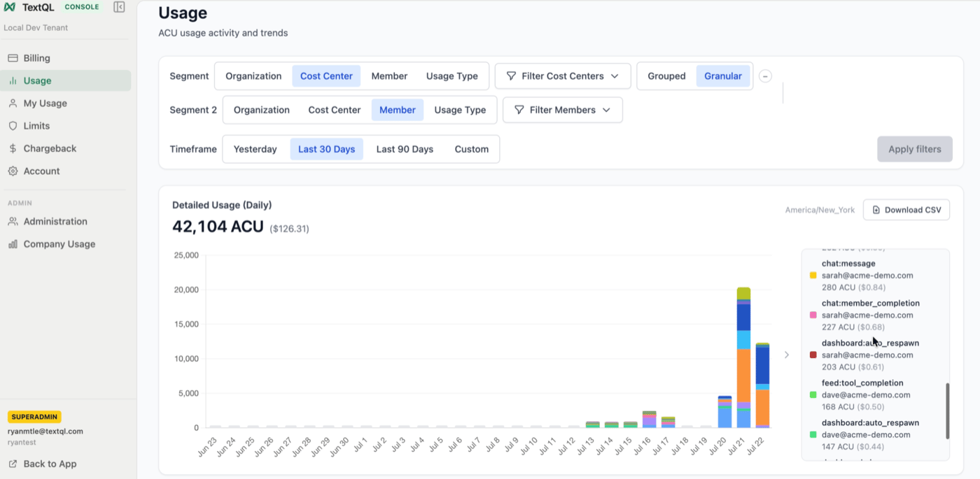
Task: Click the CONSOLE label beside the logo
Action: pos(81,7)
